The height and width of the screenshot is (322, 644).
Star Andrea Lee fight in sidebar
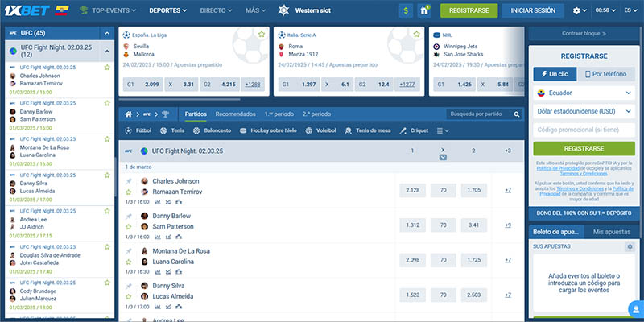[107, 211]
